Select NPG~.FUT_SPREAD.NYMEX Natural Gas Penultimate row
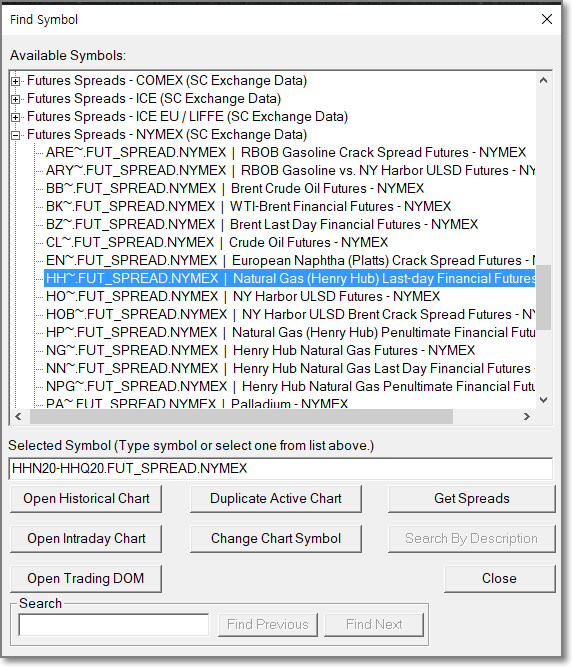572x667 pixels. (290, 386)
